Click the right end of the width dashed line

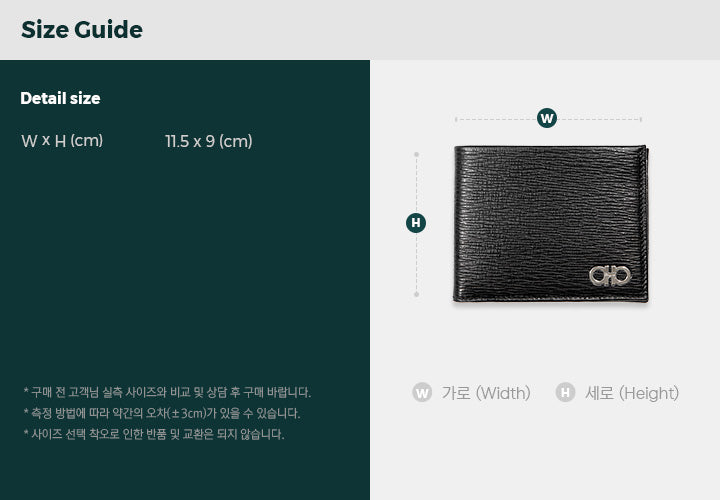tap(641, 119)
